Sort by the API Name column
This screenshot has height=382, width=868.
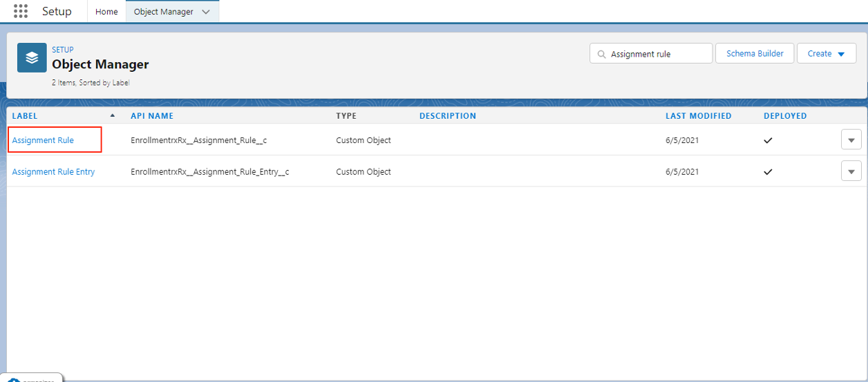pos(152,116)
